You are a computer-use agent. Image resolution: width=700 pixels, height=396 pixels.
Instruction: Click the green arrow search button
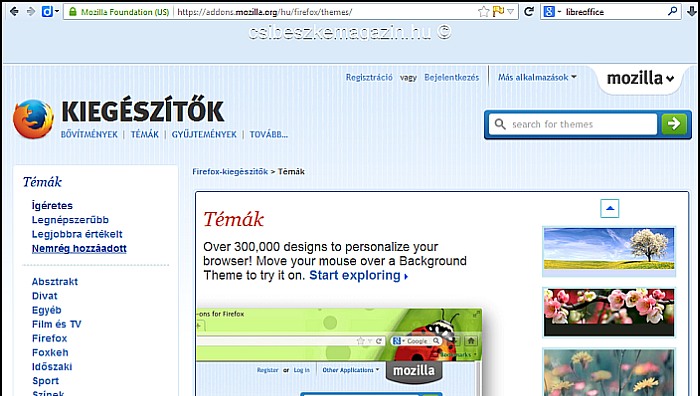tap(674, 124)
